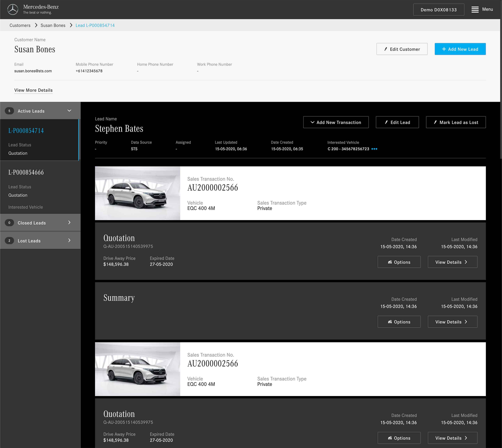Click Options icon in bottom Quotation card
Screen dimensions: 502x448
(x=390, y=438)
